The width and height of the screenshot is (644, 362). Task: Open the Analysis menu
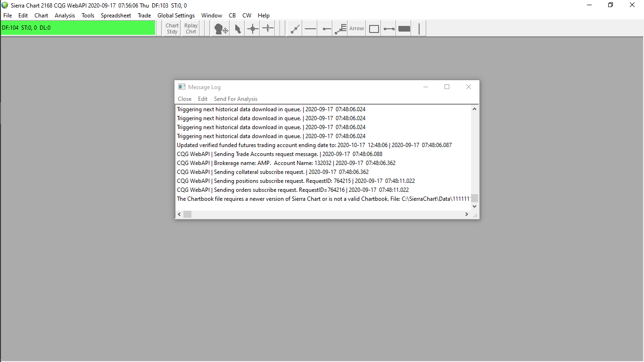(65, 16)
